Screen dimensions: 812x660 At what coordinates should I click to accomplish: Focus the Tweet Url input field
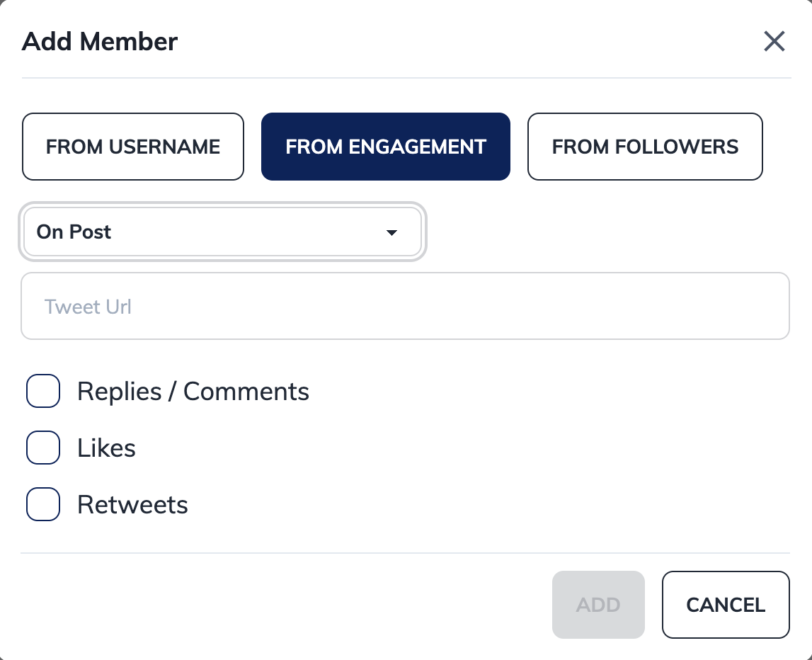pos(405,307)
